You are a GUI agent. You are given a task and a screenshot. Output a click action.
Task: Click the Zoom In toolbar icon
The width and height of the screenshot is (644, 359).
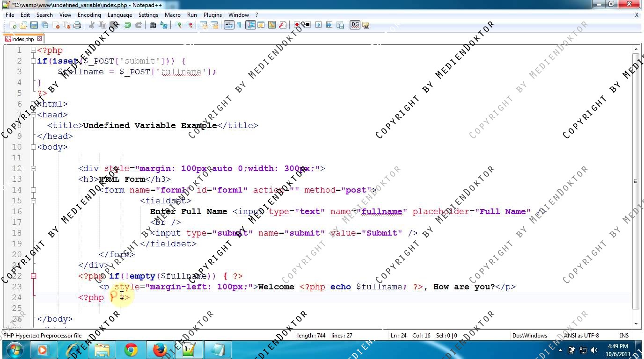point(178,25)
